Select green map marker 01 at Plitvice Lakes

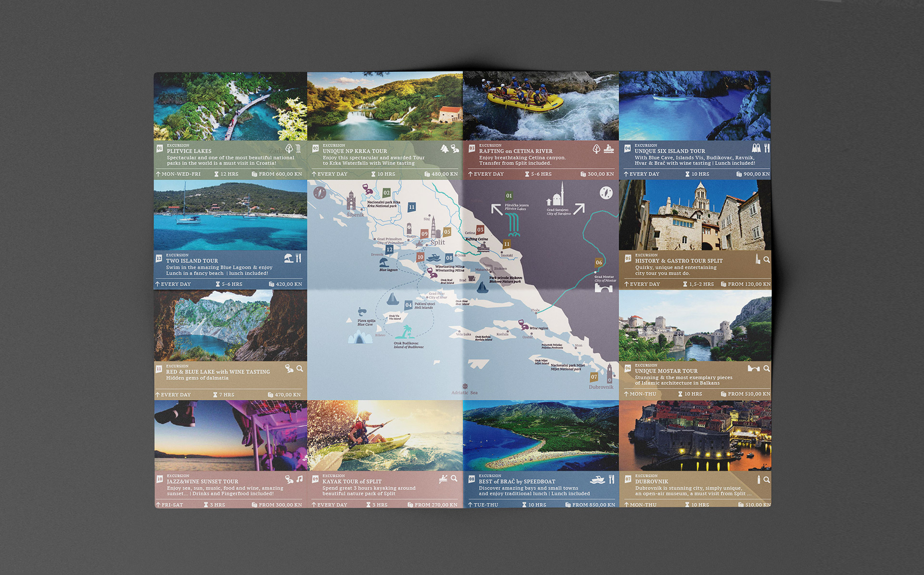pos(509,196)
